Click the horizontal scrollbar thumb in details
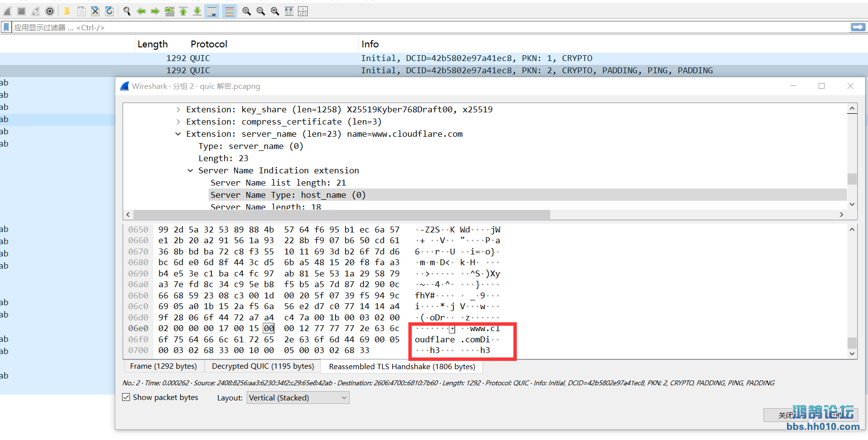The width and height of the screenshot is (868, 440). tap(341, 214)
